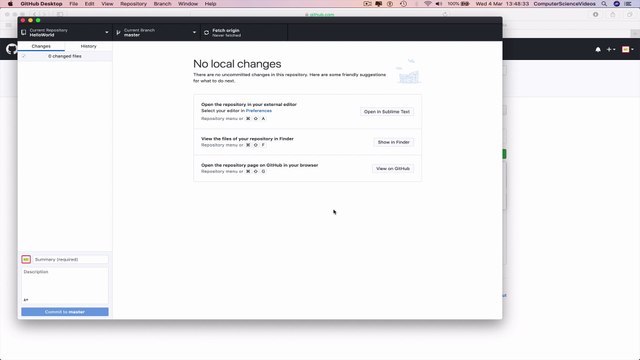
Task: Switch to the History tab
Action: pyautogui.click(x=89, y=46)
